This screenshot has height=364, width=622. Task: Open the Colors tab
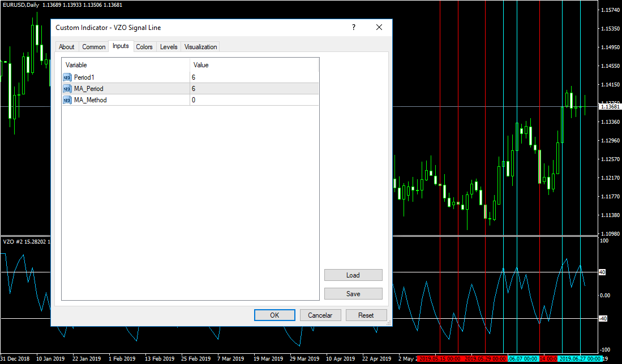144,47
